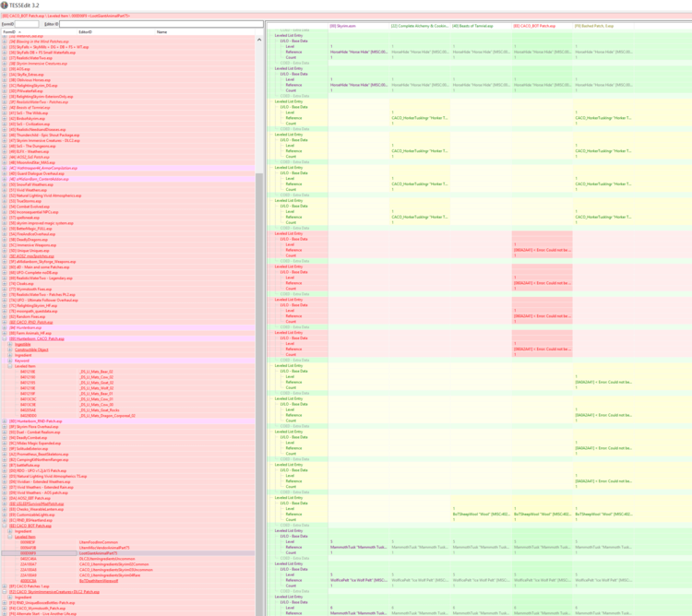Expand the Ingestible group
Image resolution: width=692 pixels, height=616 pixels.
pos(10,344)
